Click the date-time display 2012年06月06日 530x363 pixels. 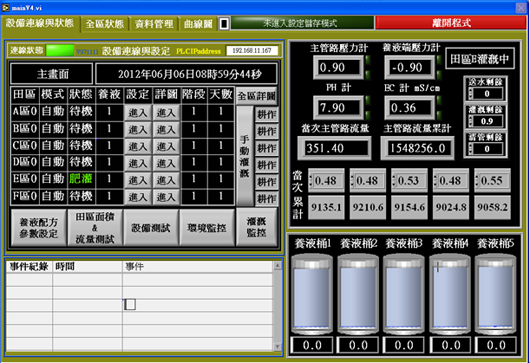[x=187, y=74]
